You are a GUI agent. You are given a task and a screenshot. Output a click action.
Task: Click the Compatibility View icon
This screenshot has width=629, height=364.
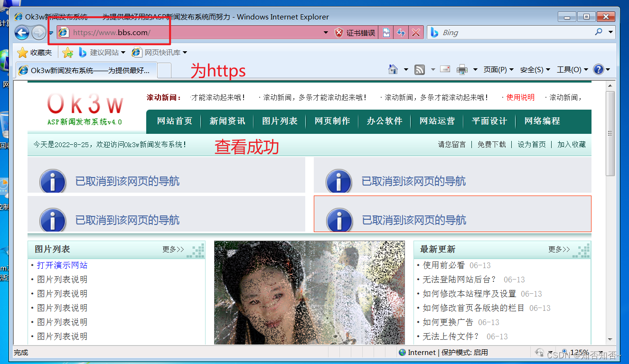385,32
